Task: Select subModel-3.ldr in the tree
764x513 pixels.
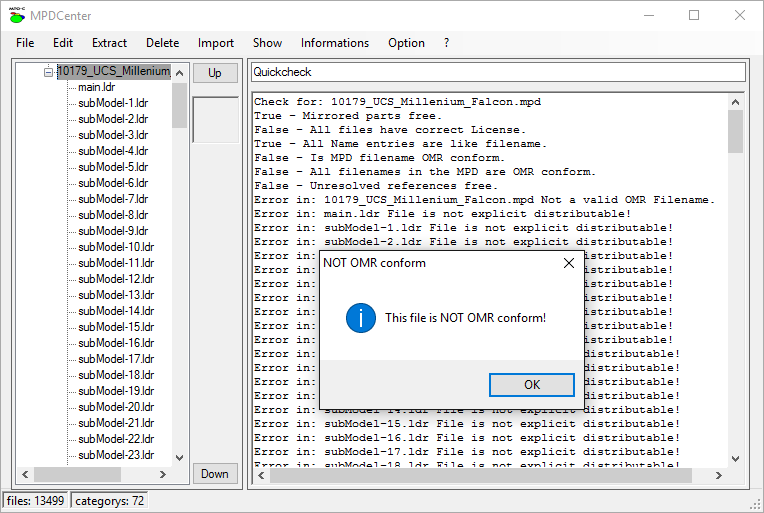Action: pos(113,135)
